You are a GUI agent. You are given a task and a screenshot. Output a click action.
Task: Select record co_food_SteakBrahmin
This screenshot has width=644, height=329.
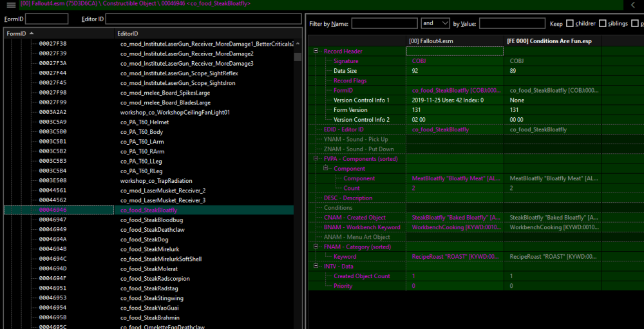[150, 317]
